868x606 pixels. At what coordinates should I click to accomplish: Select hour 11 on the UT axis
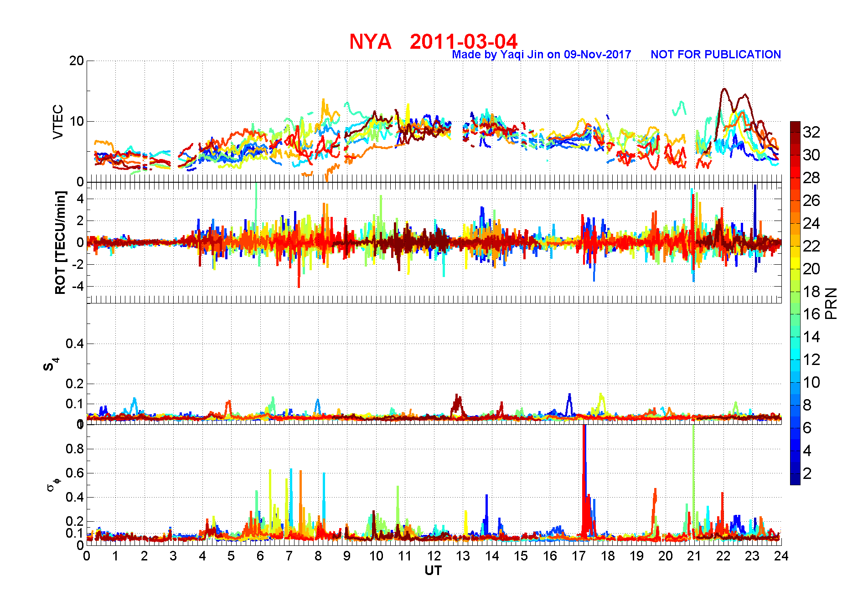coord(405,556)
